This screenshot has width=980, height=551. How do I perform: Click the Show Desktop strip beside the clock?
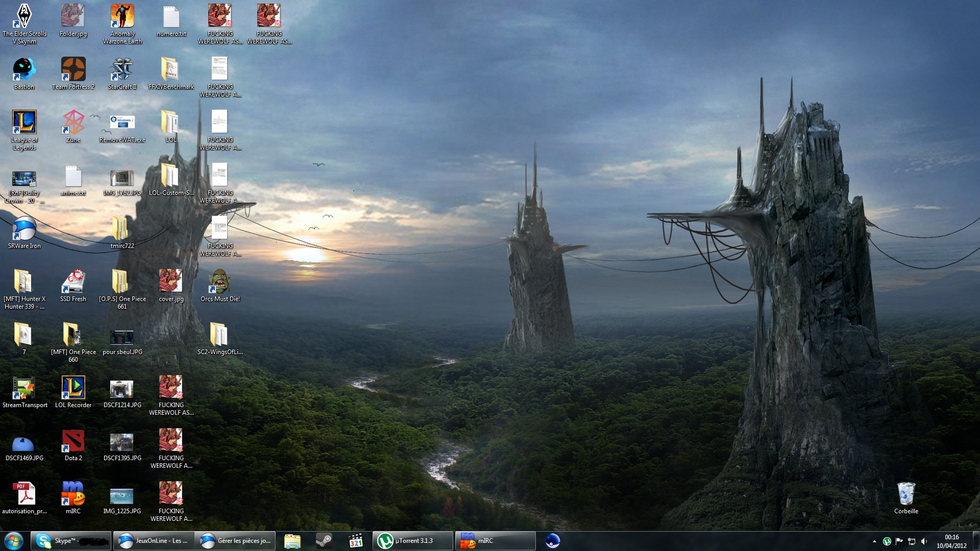coord(976,541)
